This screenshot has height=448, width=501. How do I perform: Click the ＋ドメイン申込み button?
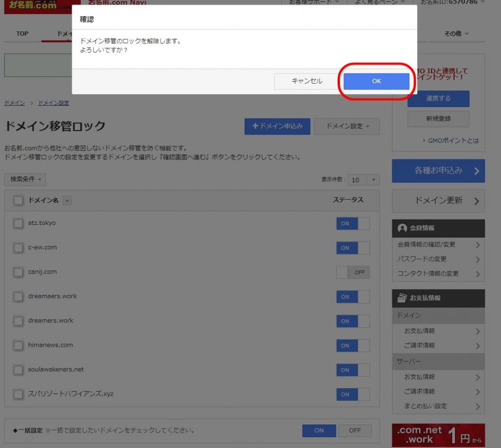277,126
